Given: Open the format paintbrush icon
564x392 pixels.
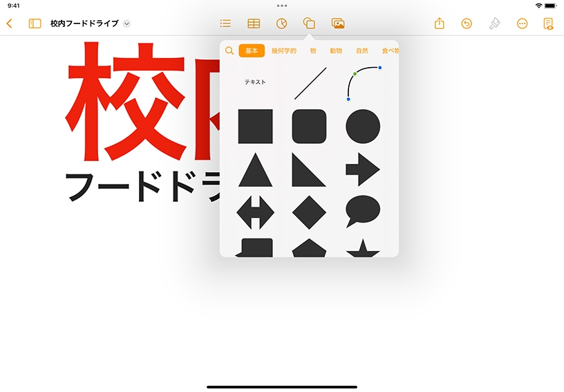Looking at the screenshot, I should pos(494,24).
